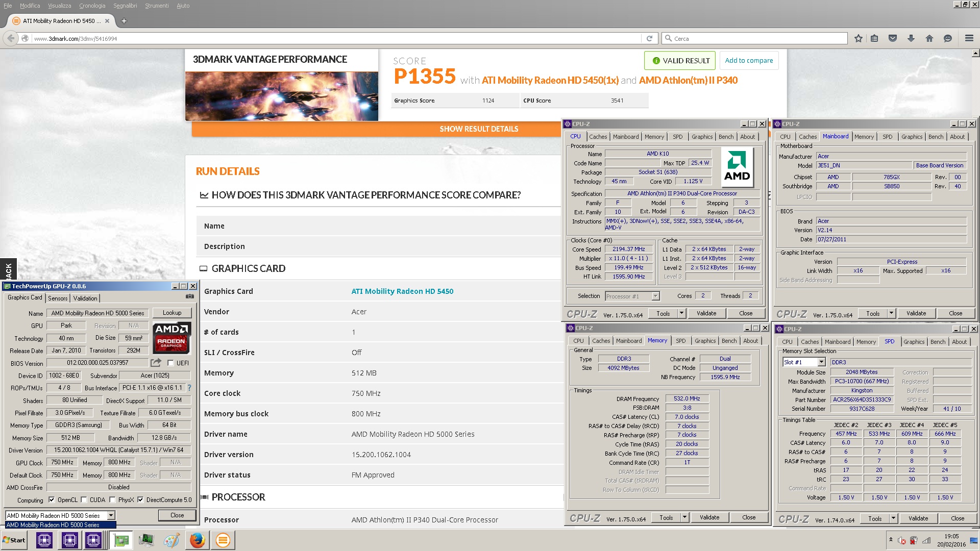Viewport: 980px width, 551px height.
Task: Open the Windows Start menu
Action: [x=14, y=540]
